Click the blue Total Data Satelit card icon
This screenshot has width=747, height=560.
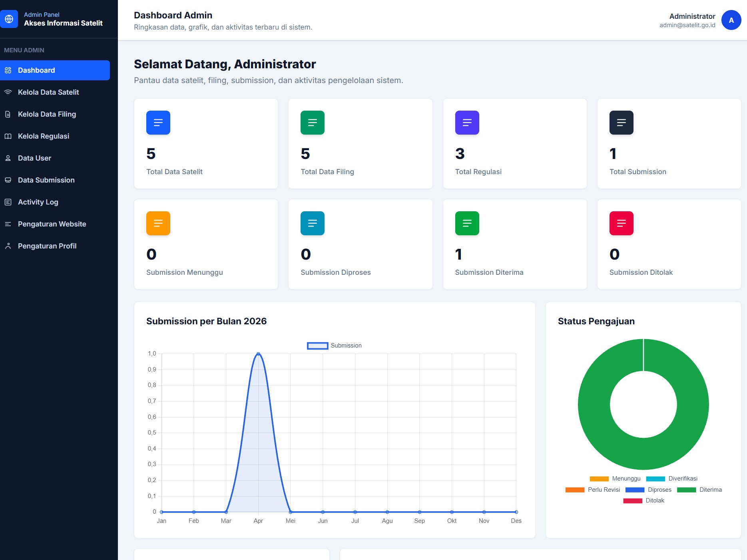pyautogui.click(x=158, y=123)
